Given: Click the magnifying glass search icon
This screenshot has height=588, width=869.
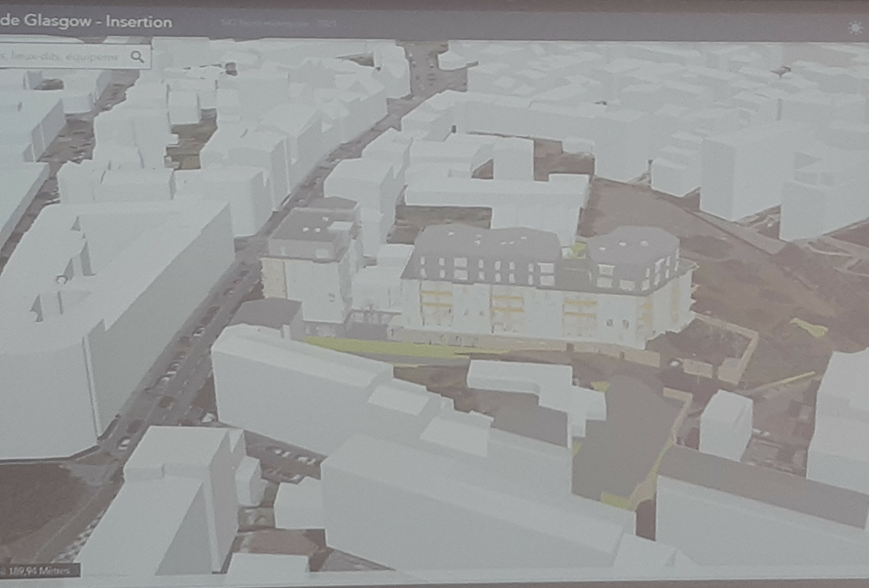Looking at the screenshot, I should tap(138, 57).
